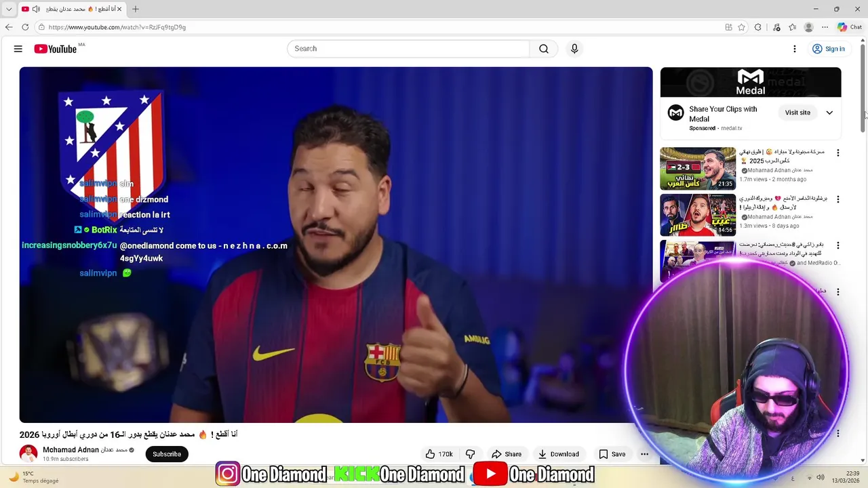Open the Sign in avatar button
The height and width of the screenshot is (488, 868).
click(x=829, y=49)
